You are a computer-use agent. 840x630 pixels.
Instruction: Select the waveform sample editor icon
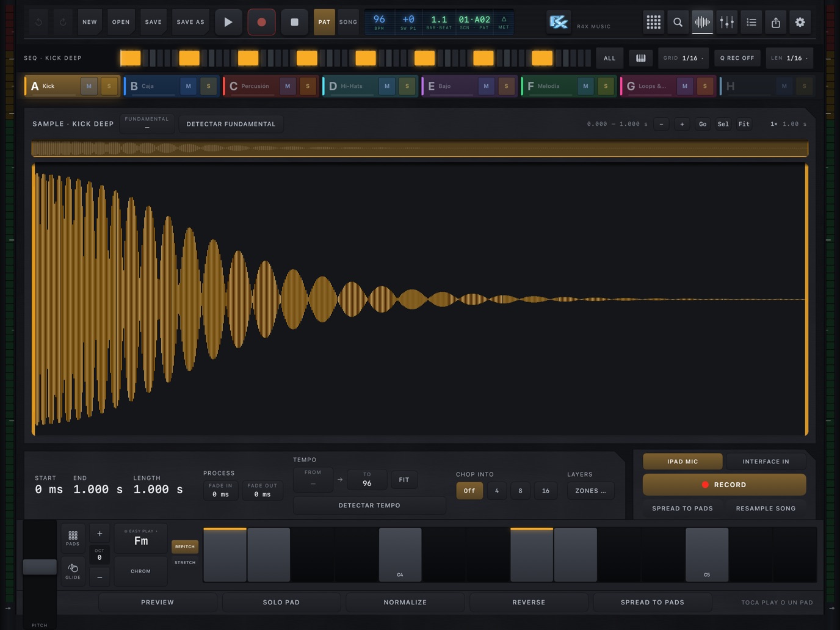(703, 22)
